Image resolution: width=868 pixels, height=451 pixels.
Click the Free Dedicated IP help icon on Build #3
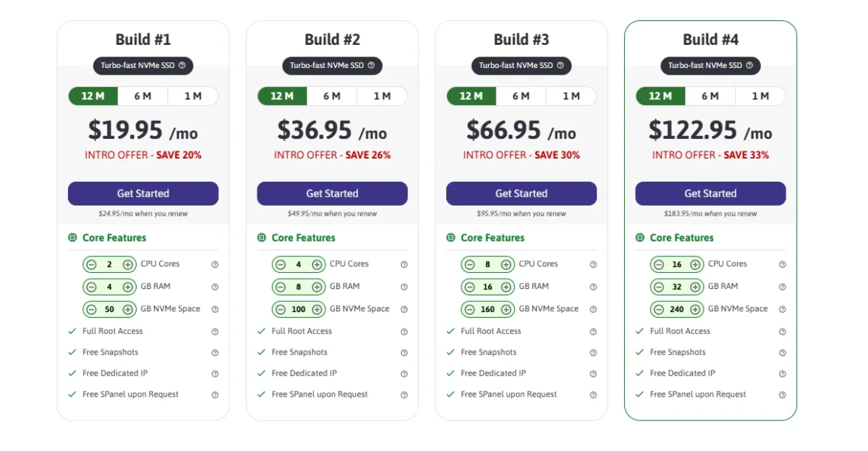point(593,373)
